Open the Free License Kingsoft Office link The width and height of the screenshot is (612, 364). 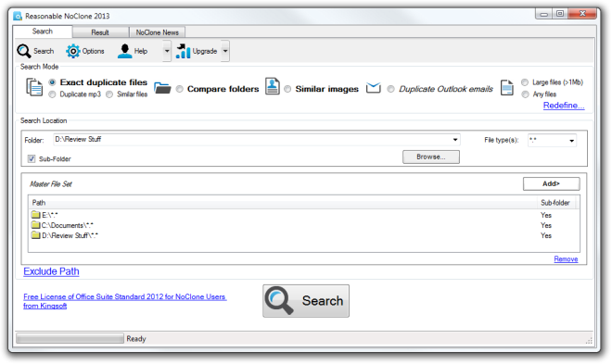[125, 301]
